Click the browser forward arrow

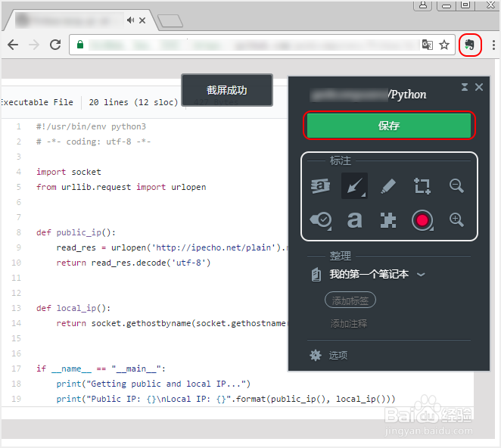pyautogui.click(x=34, y=45)
